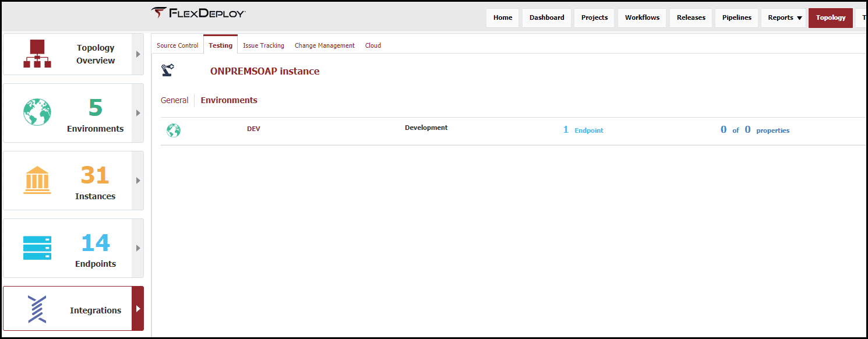Open the Workflows menu item

[642, 17]
